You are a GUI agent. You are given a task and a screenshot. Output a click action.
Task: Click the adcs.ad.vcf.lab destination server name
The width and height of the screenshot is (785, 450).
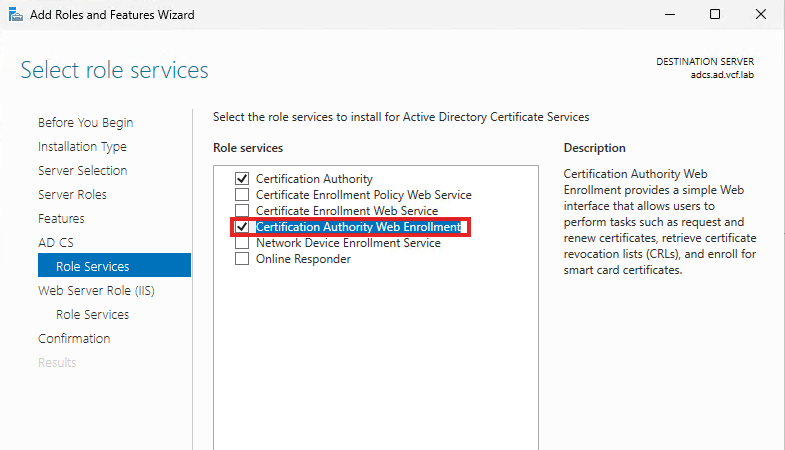tap(722, 75)
